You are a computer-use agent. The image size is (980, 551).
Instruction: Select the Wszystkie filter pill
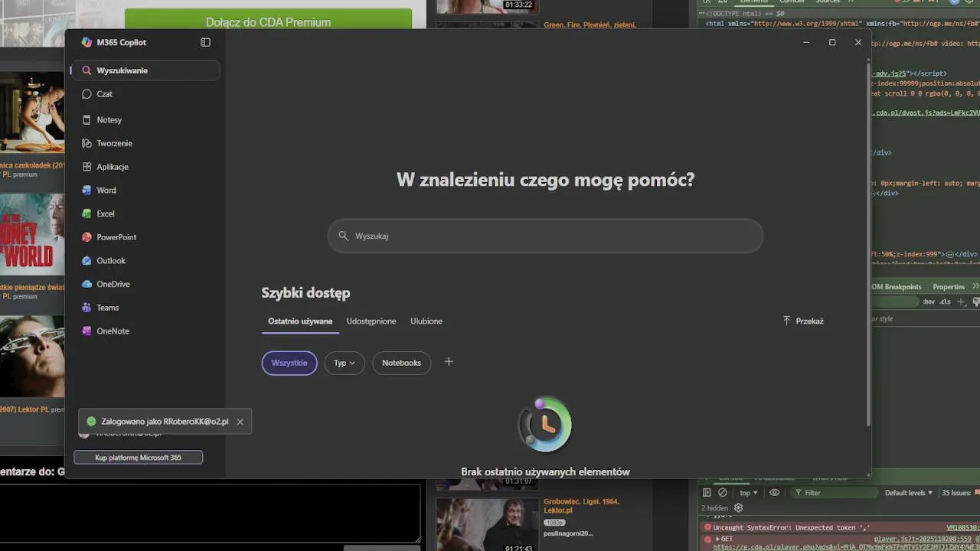[x=289, y=363]
